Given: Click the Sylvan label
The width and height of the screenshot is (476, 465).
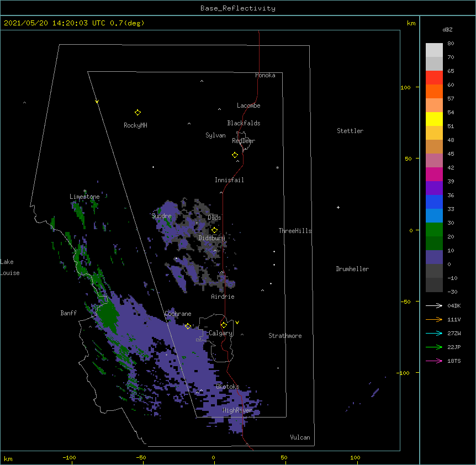Looking at the screenshot, I should [215, 135].
